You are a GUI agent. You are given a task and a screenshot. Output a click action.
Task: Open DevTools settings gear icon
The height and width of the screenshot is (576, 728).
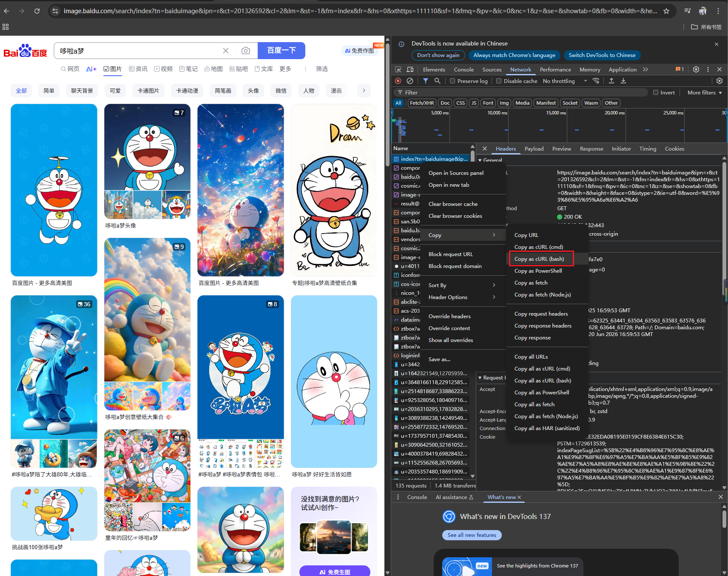click(x=696, y=69)
